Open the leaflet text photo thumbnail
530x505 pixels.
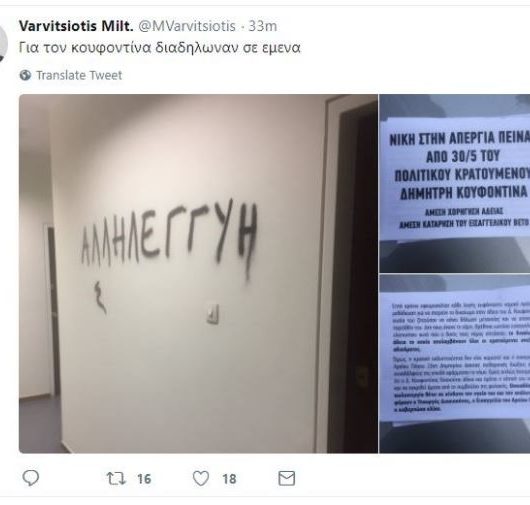click(x=455, y=364)
